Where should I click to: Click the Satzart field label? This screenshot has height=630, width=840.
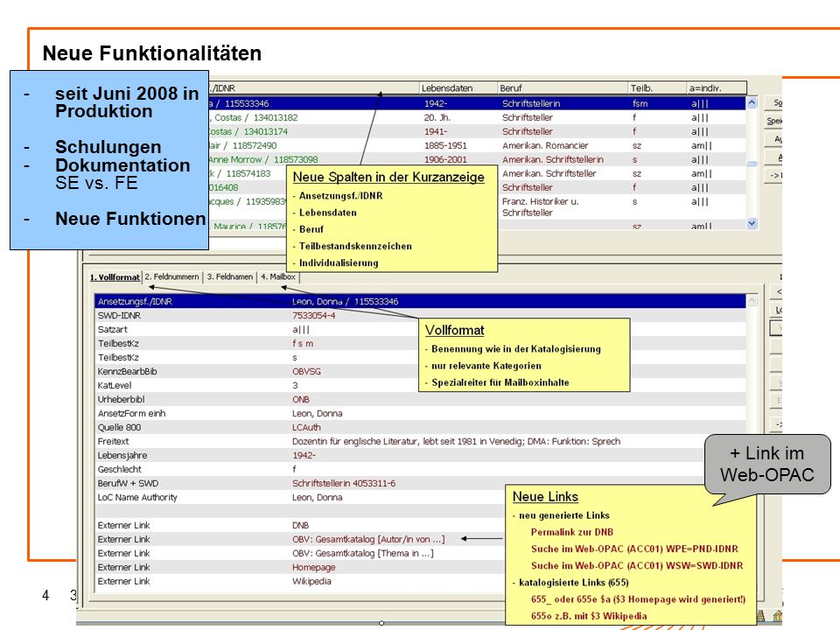(113, 330)
